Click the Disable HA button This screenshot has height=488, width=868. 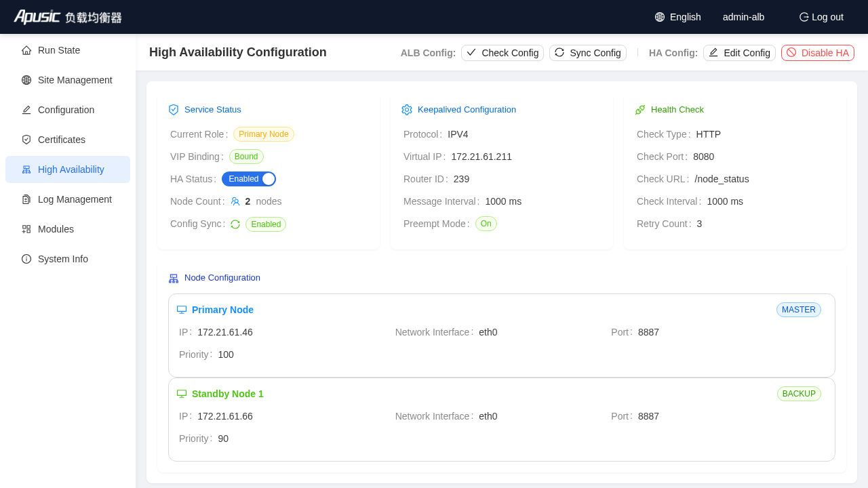point(818,53)
